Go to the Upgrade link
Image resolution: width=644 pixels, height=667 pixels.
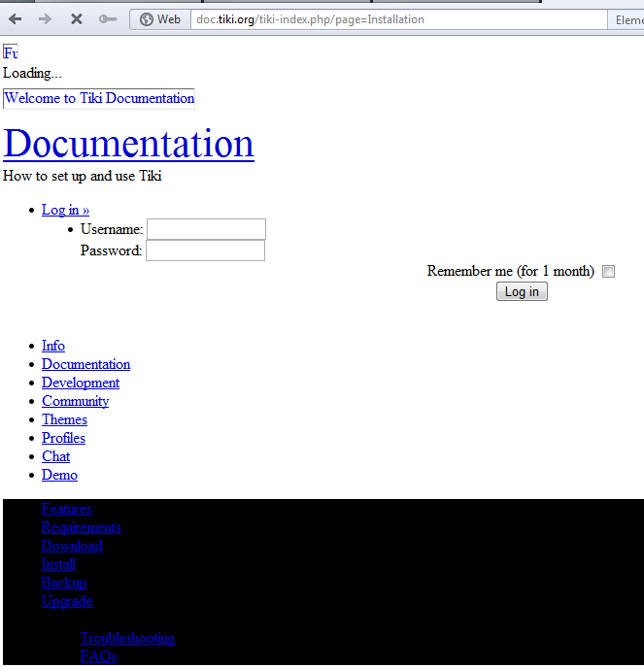(67, 601)
